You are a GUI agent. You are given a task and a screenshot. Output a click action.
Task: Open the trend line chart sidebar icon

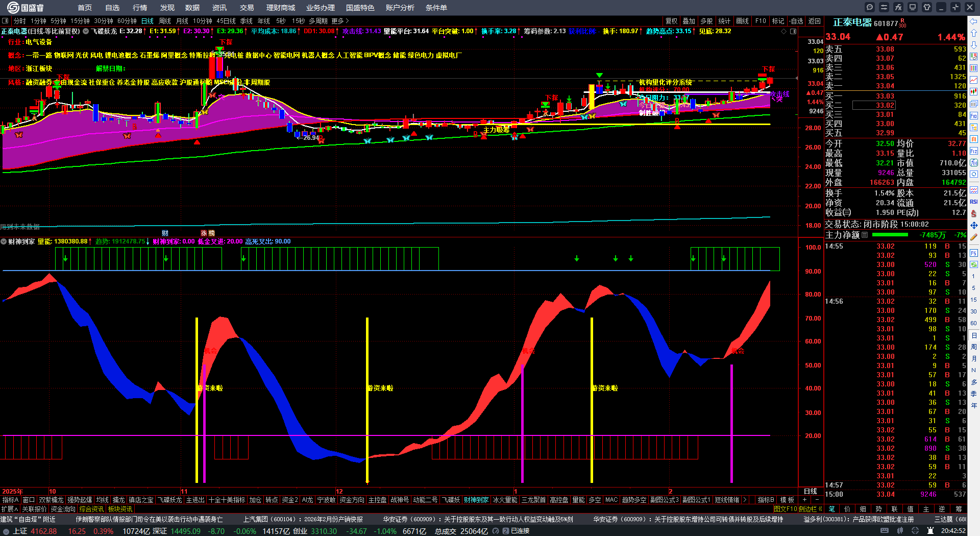coord(974,80)
